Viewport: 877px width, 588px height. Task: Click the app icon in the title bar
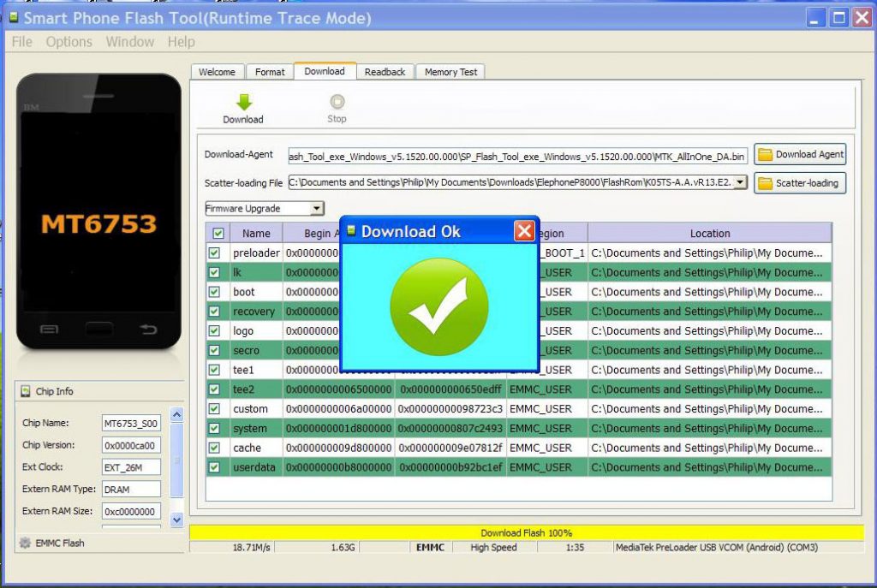tap(14, 17)
